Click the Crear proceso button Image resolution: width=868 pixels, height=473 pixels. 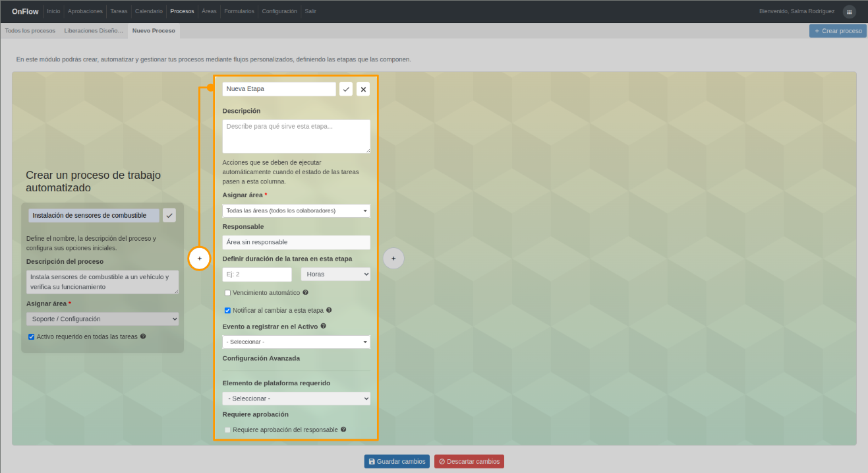838,30
